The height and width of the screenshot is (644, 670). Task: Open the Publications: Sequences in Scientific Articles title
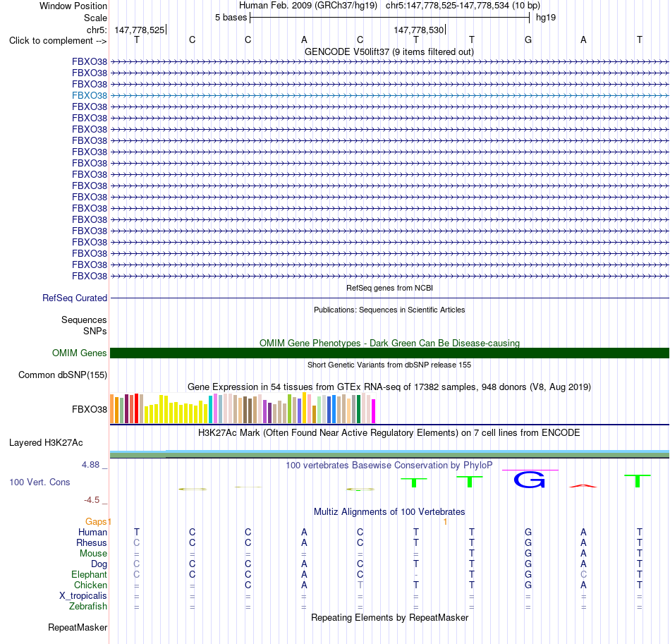pos(389,310)
